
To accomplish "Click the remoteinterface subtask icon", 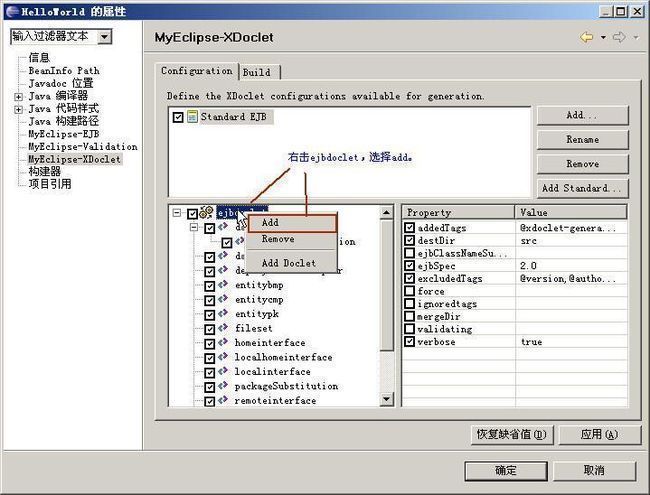I will coord(223,400).
